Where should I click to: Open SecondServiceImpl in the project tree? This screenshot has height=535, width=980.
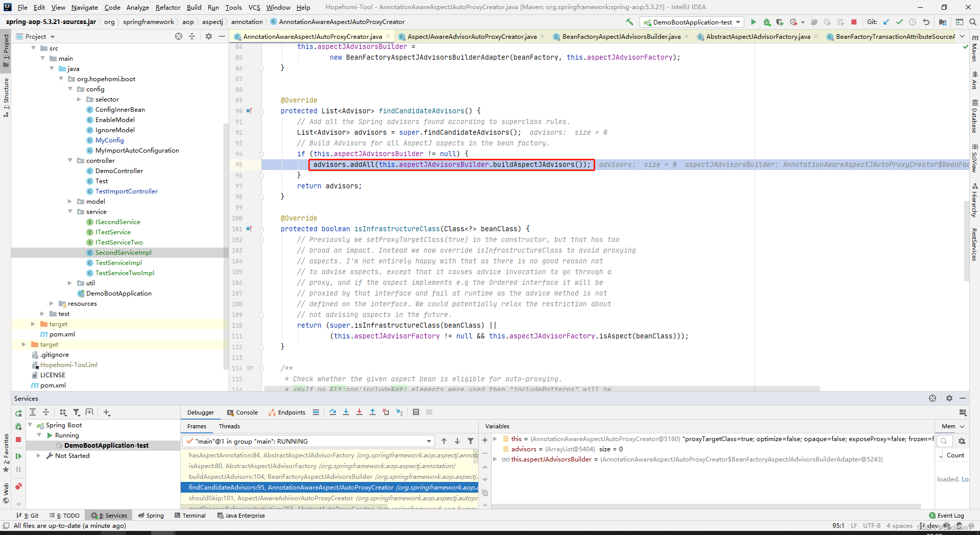coord(123,252)
